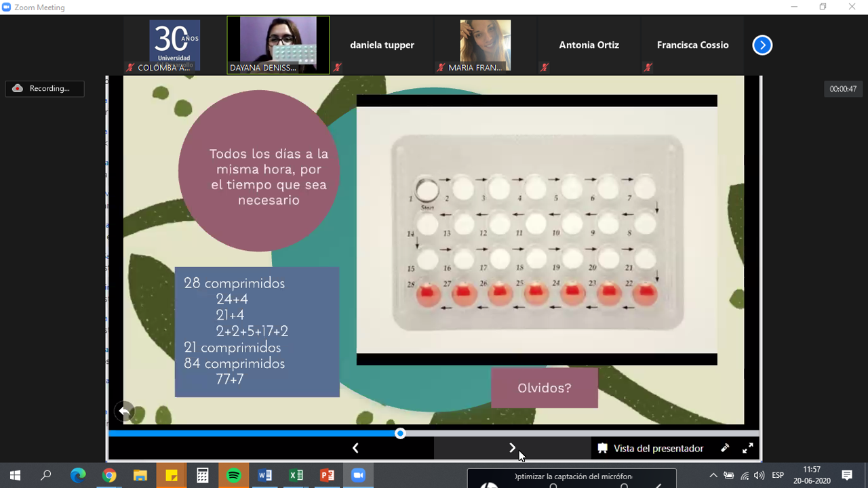The height and width of the screenshot is (488, 868).
Task: Show next participants with blue arrow
Action: click(762, 45)
